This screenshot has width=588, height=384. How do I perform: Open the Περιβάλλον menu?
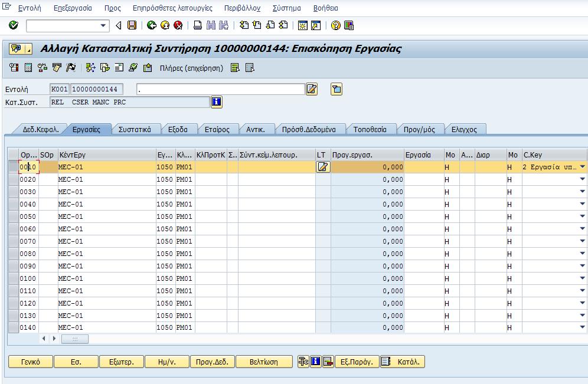click(242, 8)
